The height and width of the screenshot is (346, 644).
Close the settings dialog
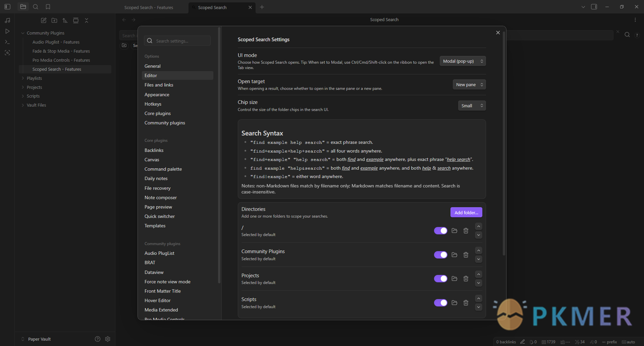[498, 33]
